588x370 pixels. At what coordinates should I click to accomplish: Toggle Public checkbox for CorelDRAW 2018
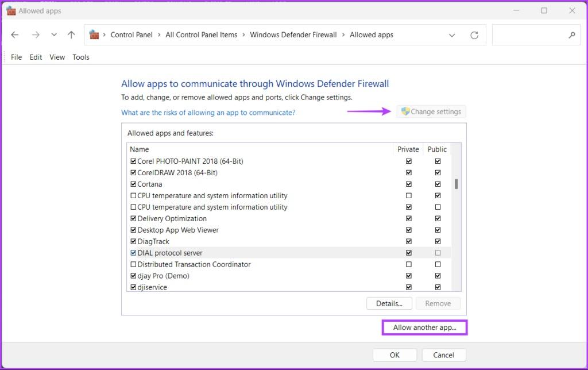click(x=438, y=172)
